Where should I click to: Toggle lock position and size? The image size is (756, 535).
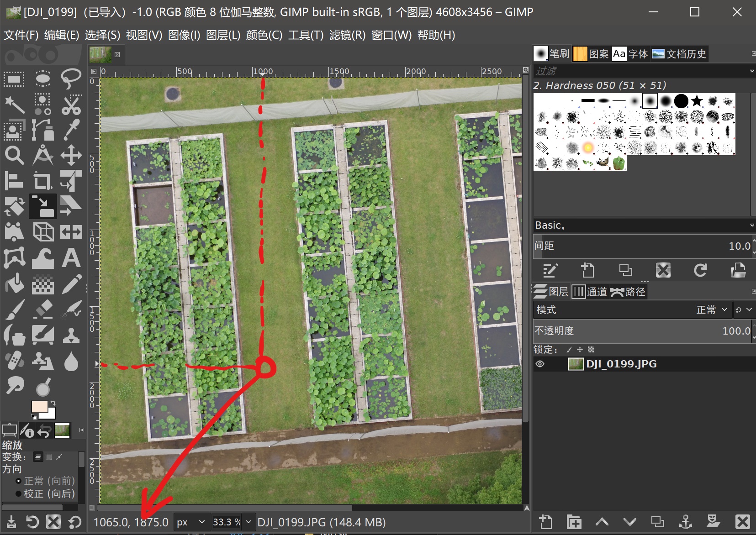580,350
